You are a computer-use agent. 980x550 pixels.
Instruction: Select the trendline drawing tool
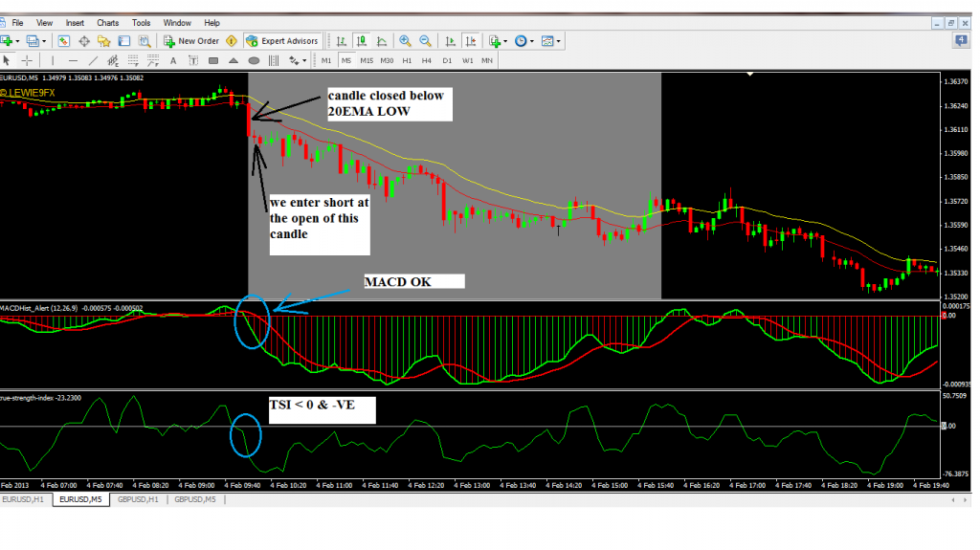click(x=93, y=60)
